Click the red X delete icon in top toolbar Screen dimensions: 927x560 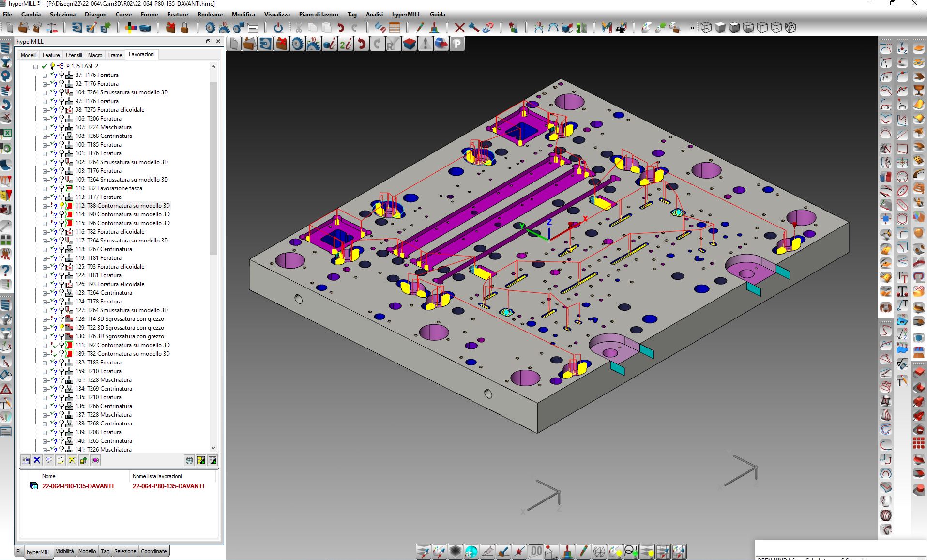[x=459, y=28]
